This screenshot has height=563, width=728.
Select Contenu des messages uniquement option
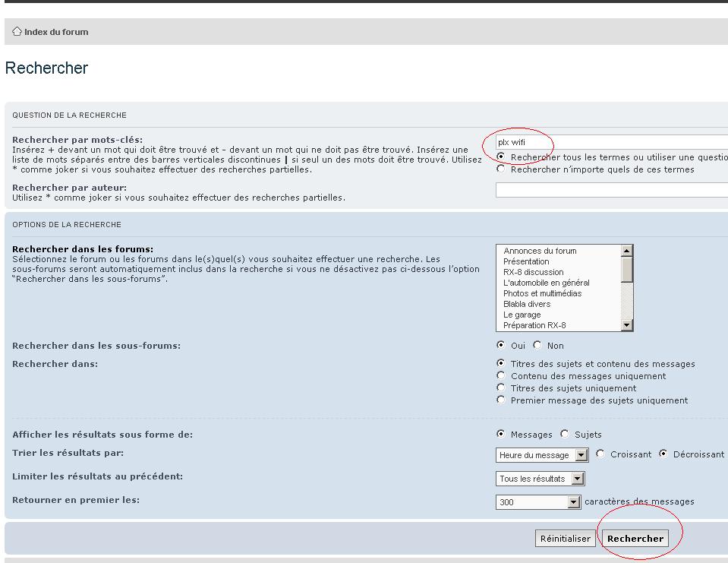click(x=500, y=375)
